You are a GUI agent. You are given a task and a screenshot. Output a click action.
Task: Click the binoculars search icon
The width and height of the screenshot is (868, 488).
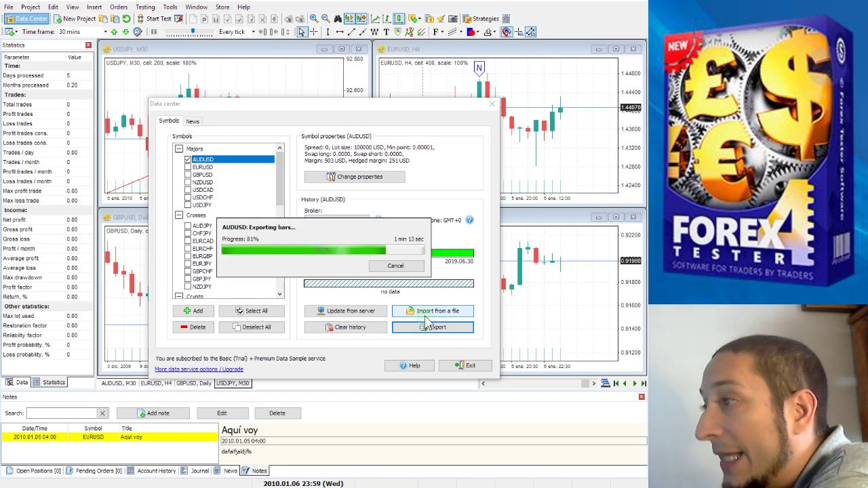click(x=338, y=19)
